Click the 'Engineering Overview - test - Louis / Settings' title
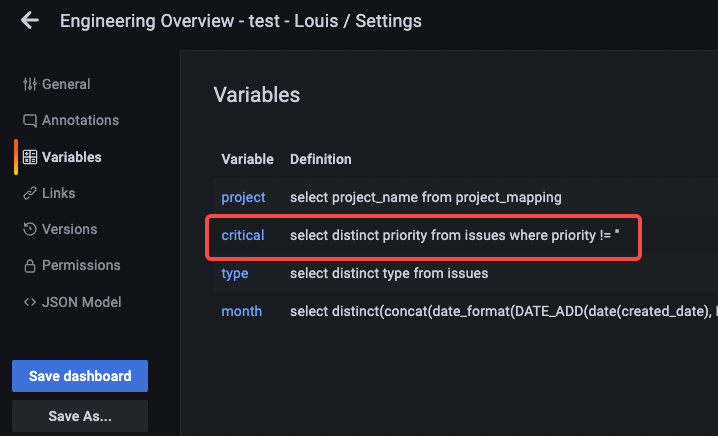Image resolution: width=718 pixels, height=436 pixels. [x=241, y=21]
